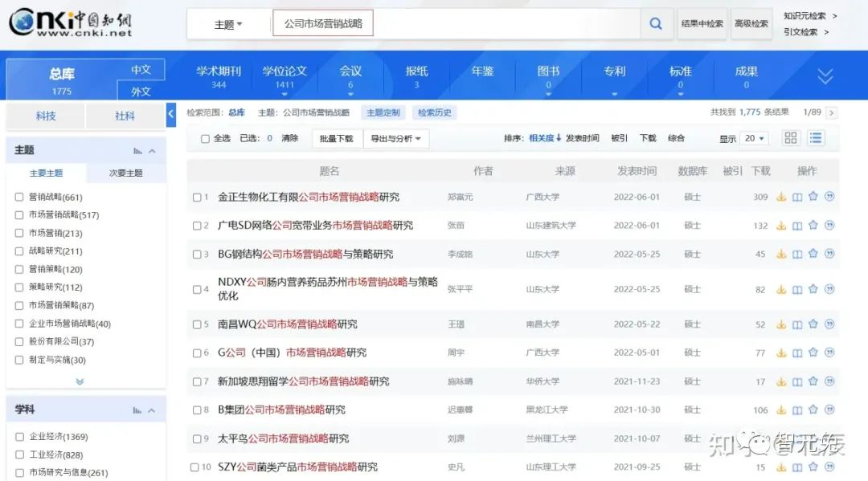Open the CNKI logo homepage link
868x481 pixels.
[70, 23]
